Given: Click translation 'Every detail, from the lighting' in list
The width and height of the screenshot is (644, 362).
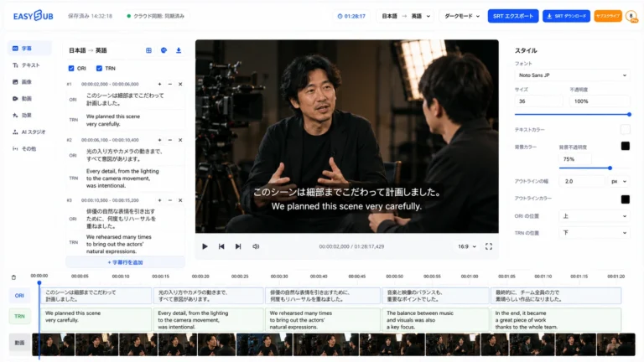Looking at the screenshot, I should tap(122, 178).
